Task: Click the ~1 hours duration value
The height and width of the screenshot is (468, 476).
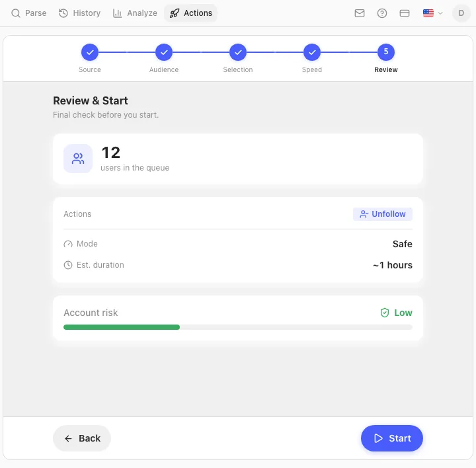Action: click(x=393, y=265)
